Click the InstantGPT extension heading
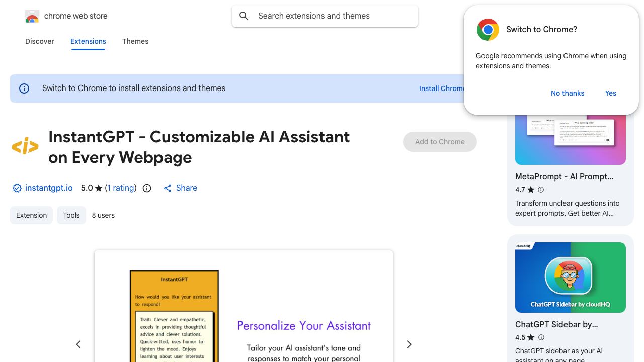This screenshot has height=362, width=644. (199, 147)
